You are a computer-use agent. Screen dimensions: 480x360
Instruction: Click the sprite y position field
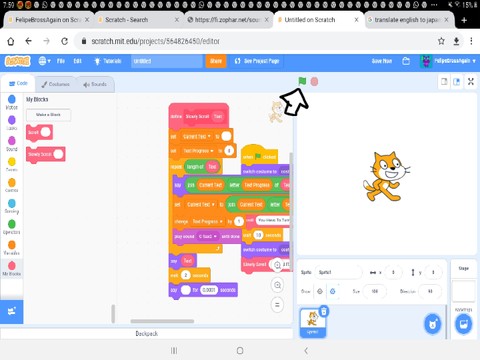click(433, 272)
